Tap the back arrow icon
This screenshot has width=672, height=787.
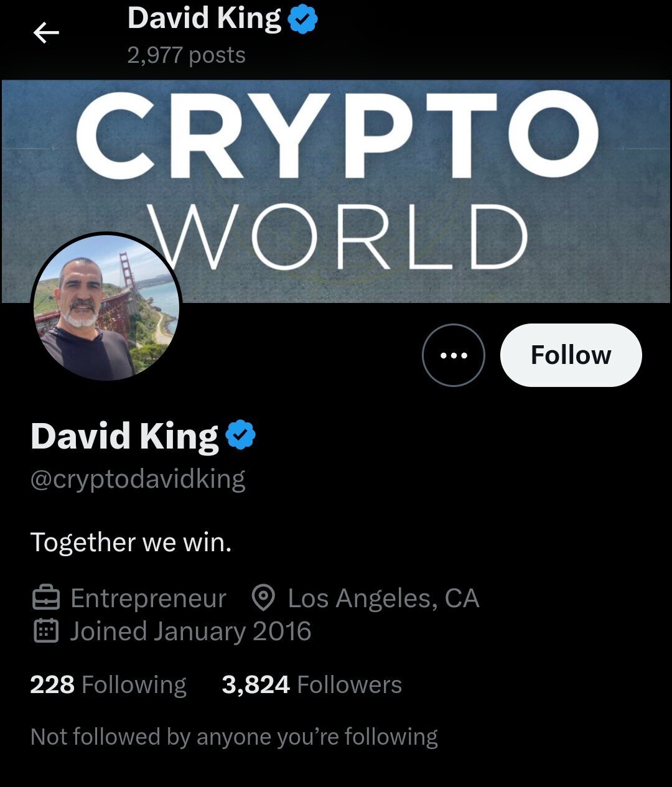click(46, 32)
